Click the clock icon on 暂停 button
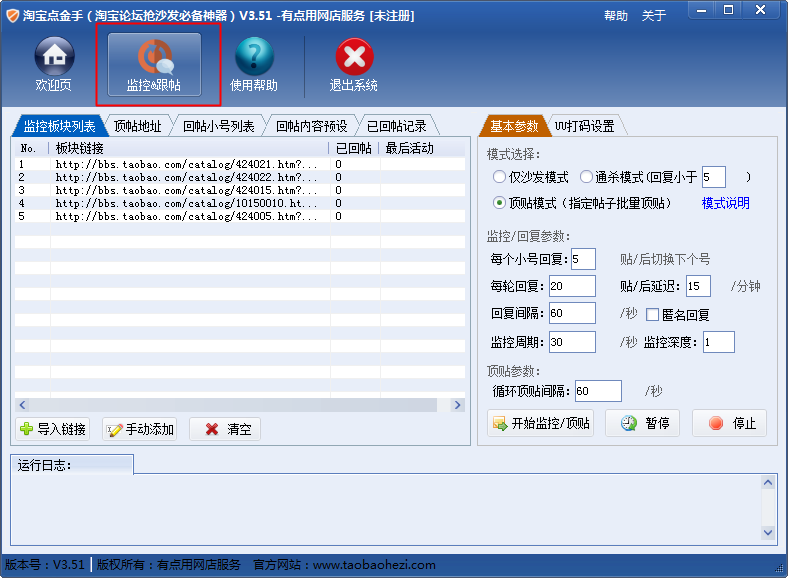788x578 pixels. (x=629, y=423)
